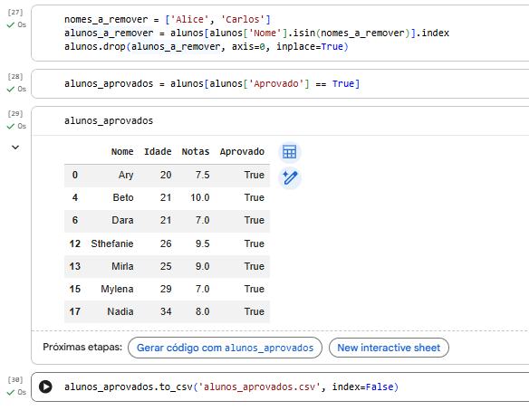Place cursor in alunos_aprovados filter cell
529x420 pixels.
pos(212,83)
